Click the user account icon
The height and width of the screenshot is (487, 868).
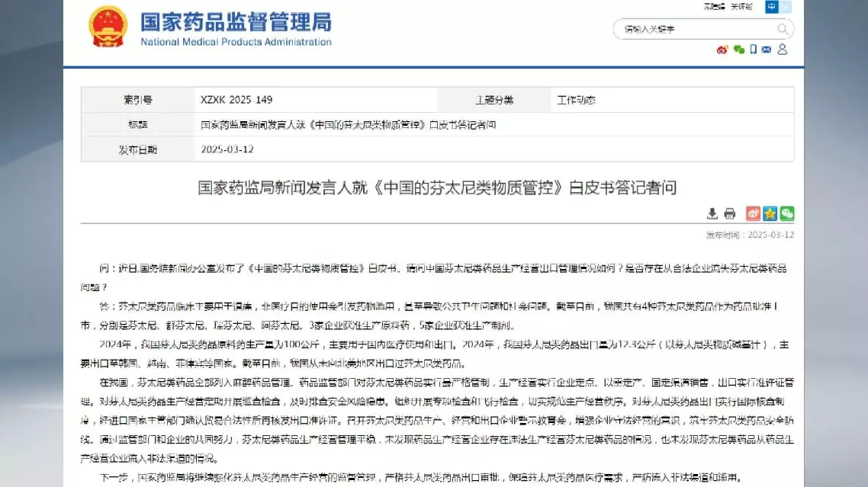pos(783,50)
